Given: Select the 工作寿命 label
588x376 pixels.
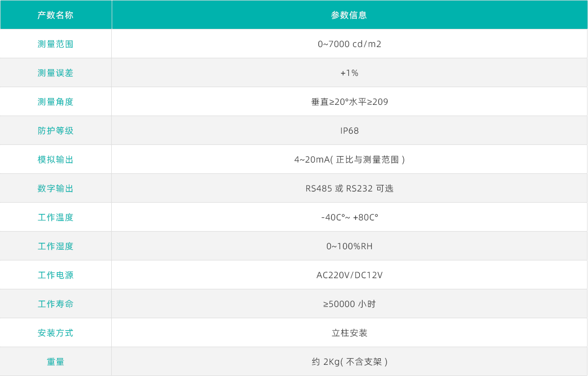Looking at the screenshot, I should pos(55,304).
